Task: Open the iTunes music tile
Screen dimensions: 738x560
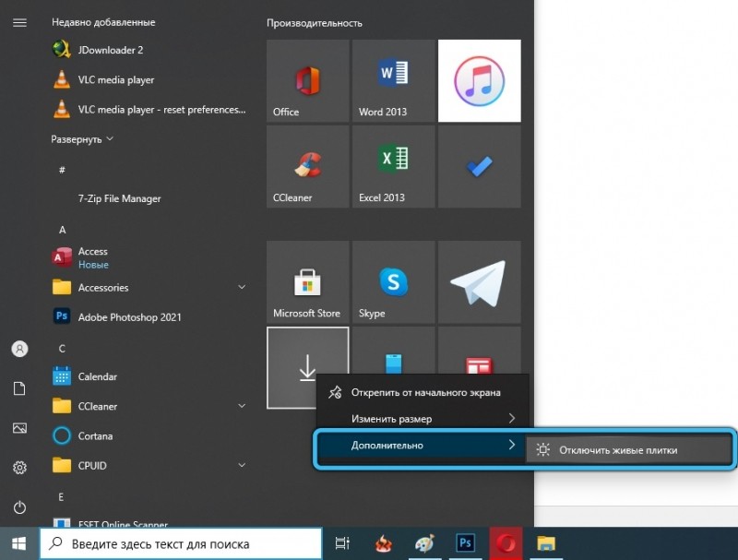Action: point(479,80)
